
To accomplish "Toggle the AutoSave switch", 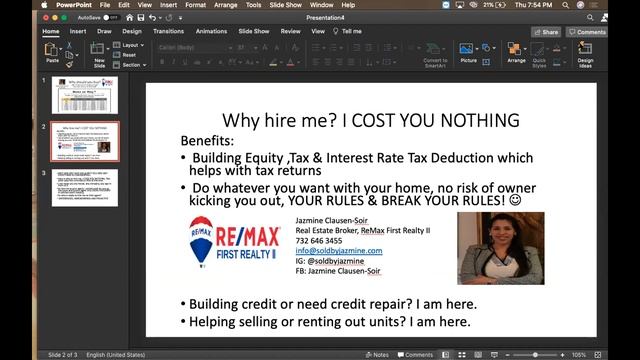I will point(110,18).
